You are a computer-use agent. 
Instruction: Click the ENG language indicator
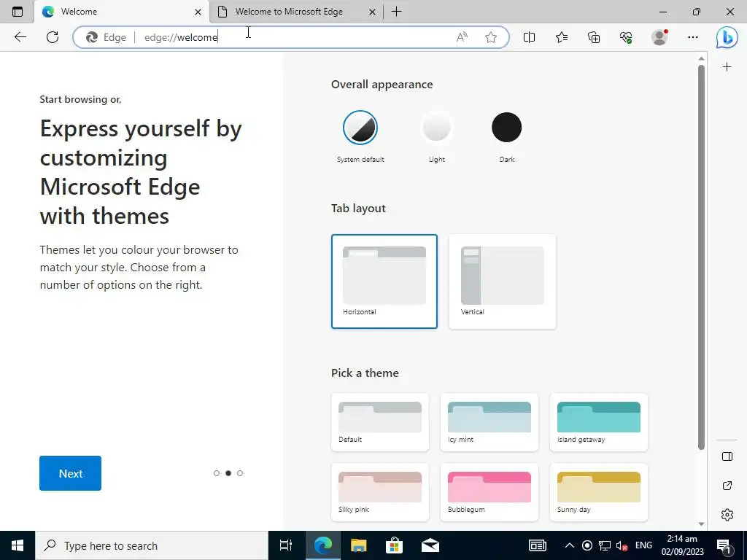643,545
